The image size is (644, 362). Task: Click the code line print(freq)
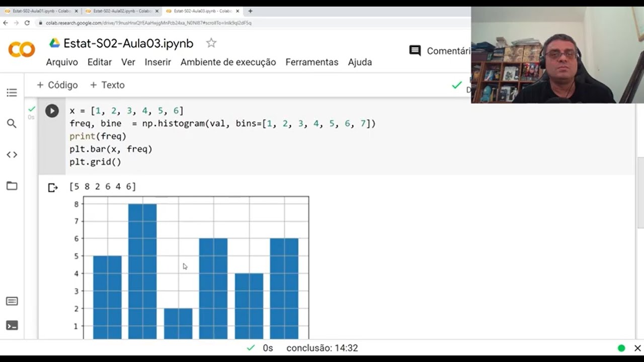(x=98, y=136)
